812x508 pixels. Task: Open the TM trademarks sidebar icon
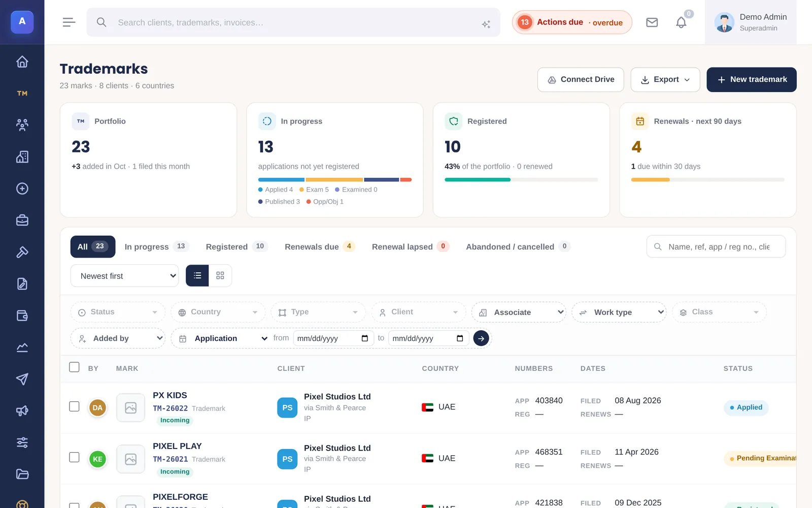22,93
